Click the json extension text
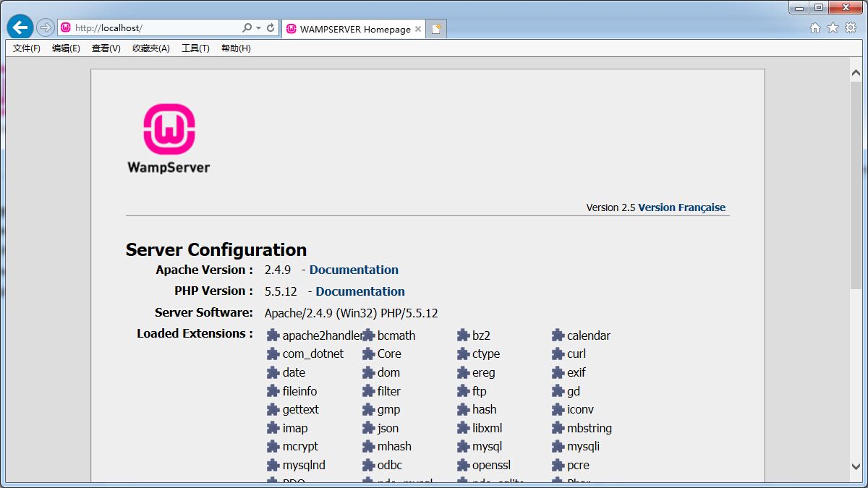 pyautogui.click(x=388, y=428)
